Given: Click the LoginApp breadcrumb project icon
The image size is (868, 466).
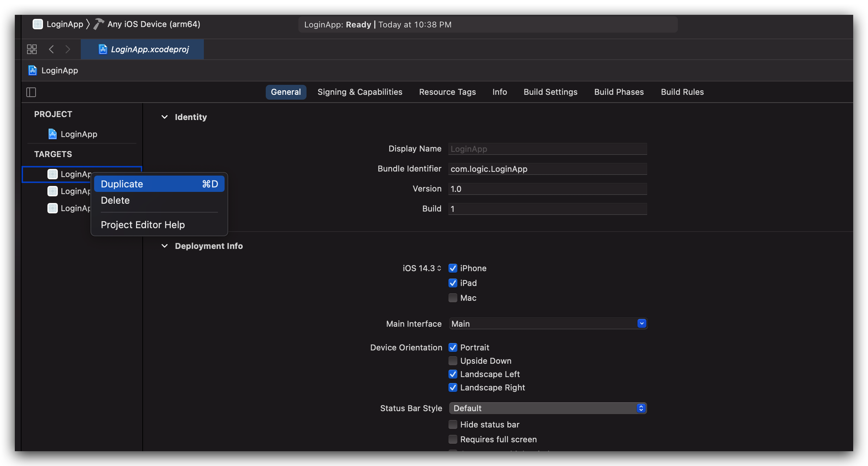Looking at the screenshot, I should pyautogui.click(x=33, y=70).
